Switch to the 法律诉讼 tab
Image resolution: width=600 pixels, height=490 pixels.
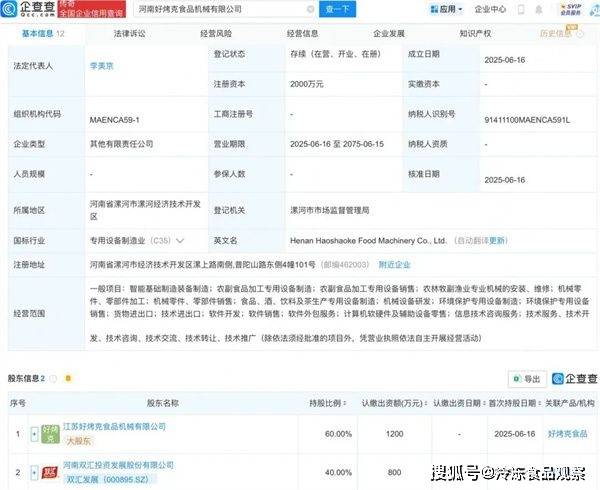(129, 34)
